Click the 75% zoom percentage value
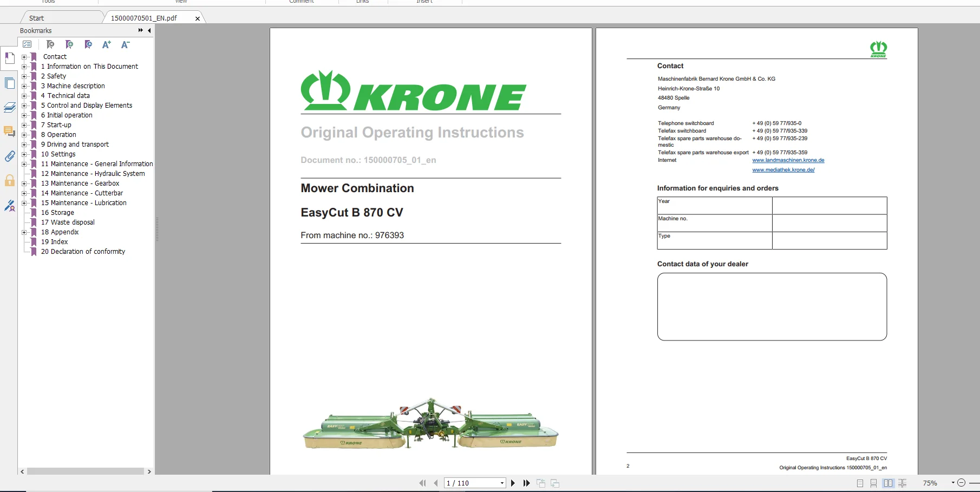Image resolution: width=980 pixels, height=492 pixels. (x=930, y=483)
